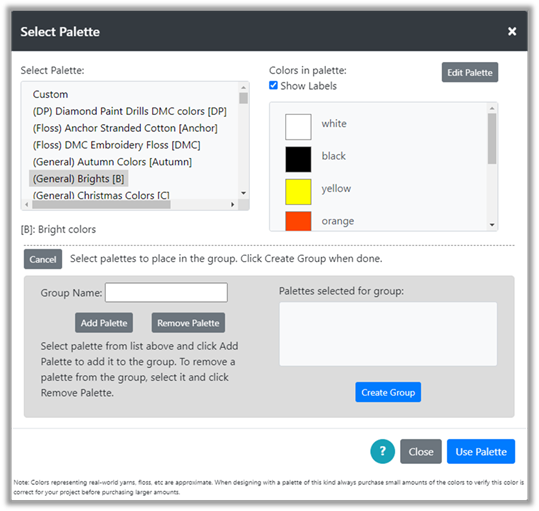Image resolution: width=539 pixels, height=511 pixels.
Task: Select Floss DMC Embroidery Floss palette
Action: [116, 145]
